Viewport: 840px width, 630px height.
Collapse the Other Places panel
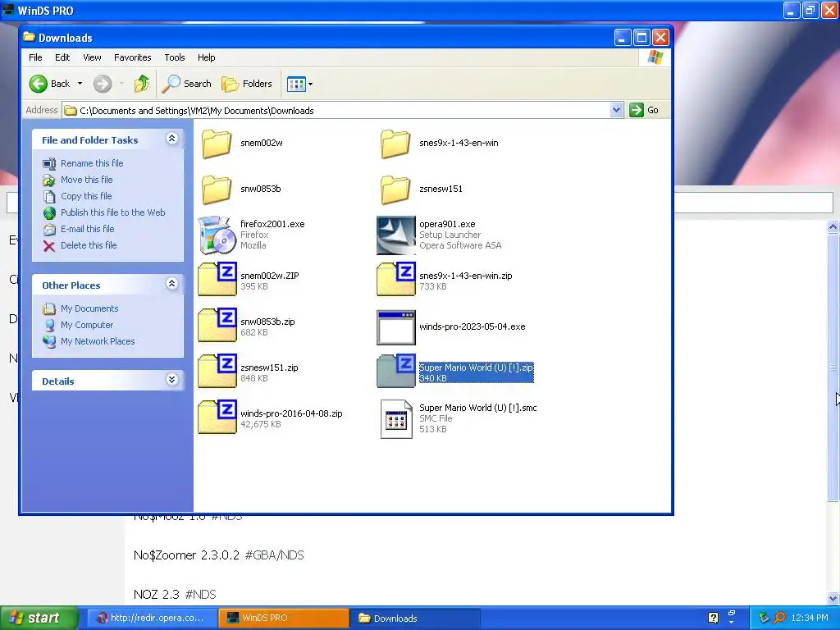pyautogui.click(x=171, y=284)
